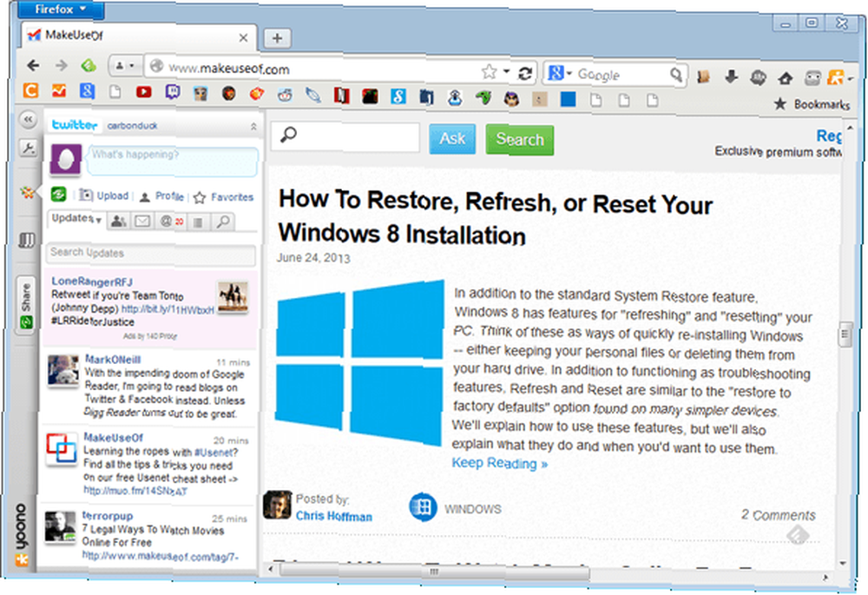Click the Yoono Share button
The height and width of the screenshot is (595, 868).
[25, 305]
